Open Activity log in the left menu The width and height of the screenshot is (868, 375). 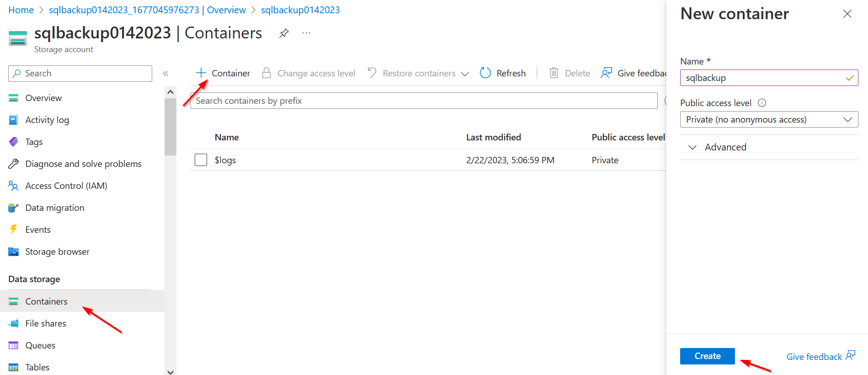click(47, 120)
